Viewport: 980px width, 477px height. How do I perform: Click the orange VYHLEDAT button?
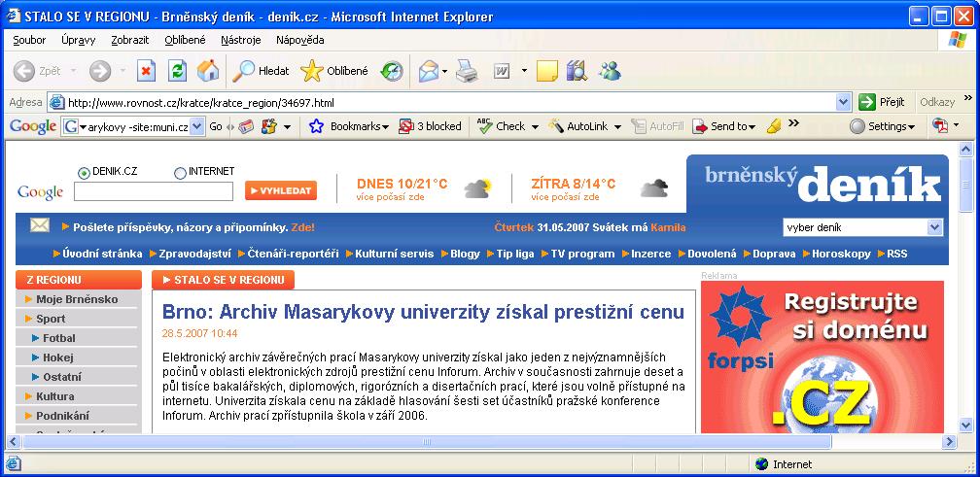click(x=281, y=191)
